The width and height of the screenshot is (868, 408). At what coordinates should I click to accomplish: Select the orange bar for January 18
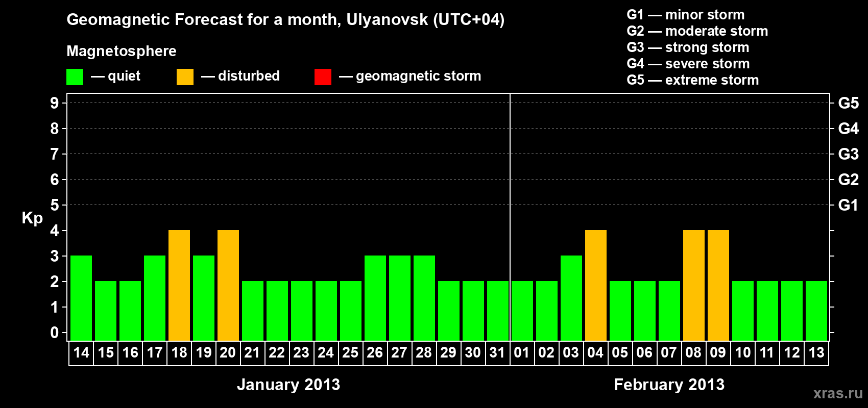pyautogui.click(x=179, y=286)
